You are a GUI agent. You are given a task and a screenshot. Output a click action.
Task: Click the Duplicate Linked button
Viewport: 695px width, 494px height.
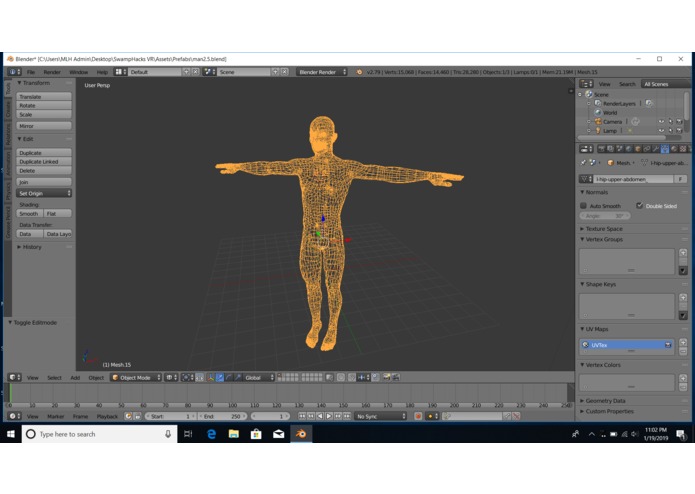[44, 161]
